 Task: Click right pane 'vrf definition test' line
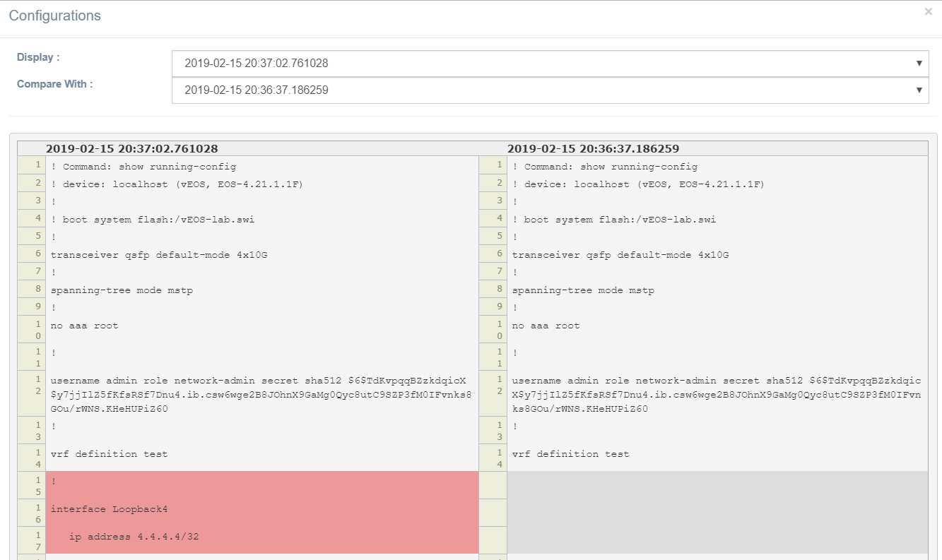pos(570,454)
